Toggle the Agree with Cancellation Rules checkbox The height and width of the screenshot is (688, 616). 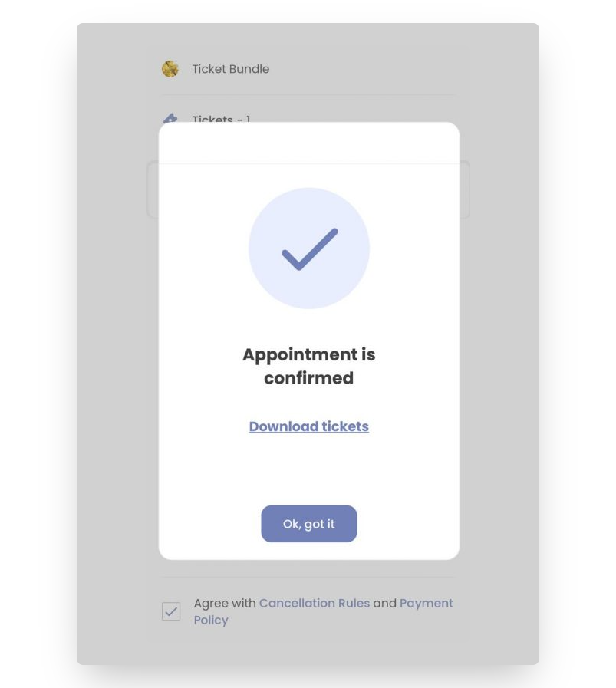[x=171, y=611]
